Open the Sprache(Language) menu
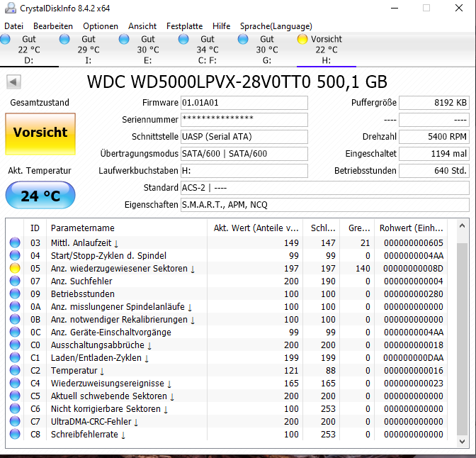 [x=276, y=26]
